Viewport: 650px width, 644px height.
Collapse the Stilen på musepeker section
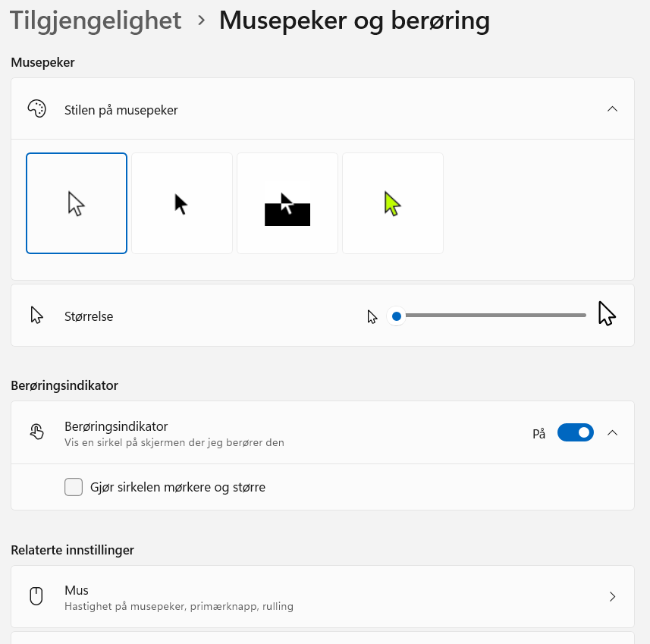point(613,109)
